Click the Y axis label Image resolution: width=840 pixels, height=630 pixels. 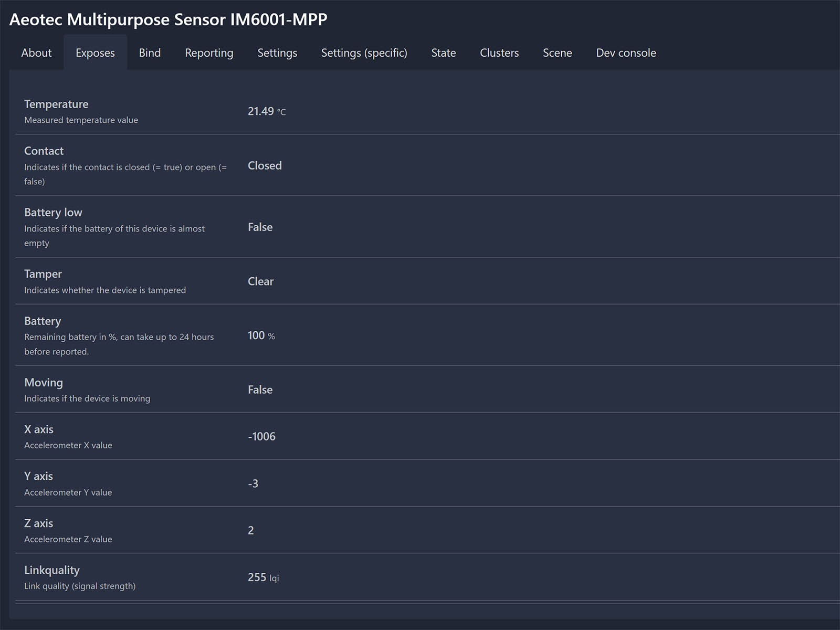click(x=38, y=476)
